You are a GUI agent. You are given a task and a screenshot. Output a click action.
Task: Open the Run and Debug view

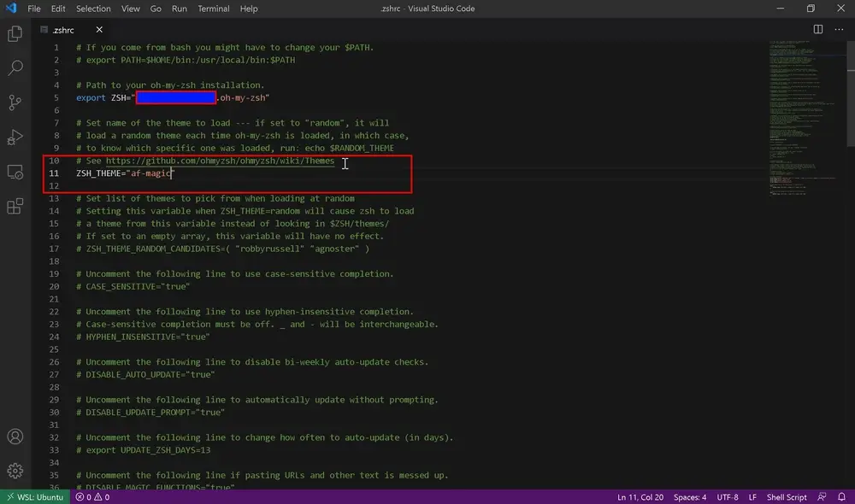click(x=15, y=138)
